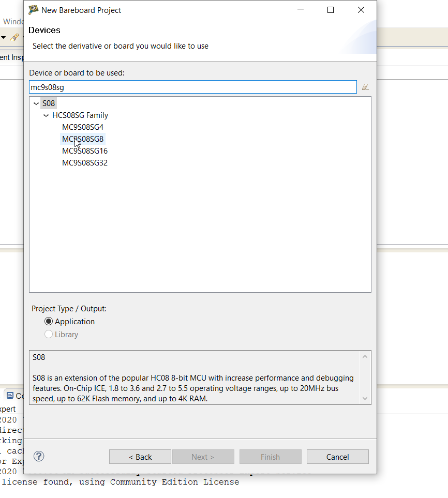Click the Finish button

[270, 457]
